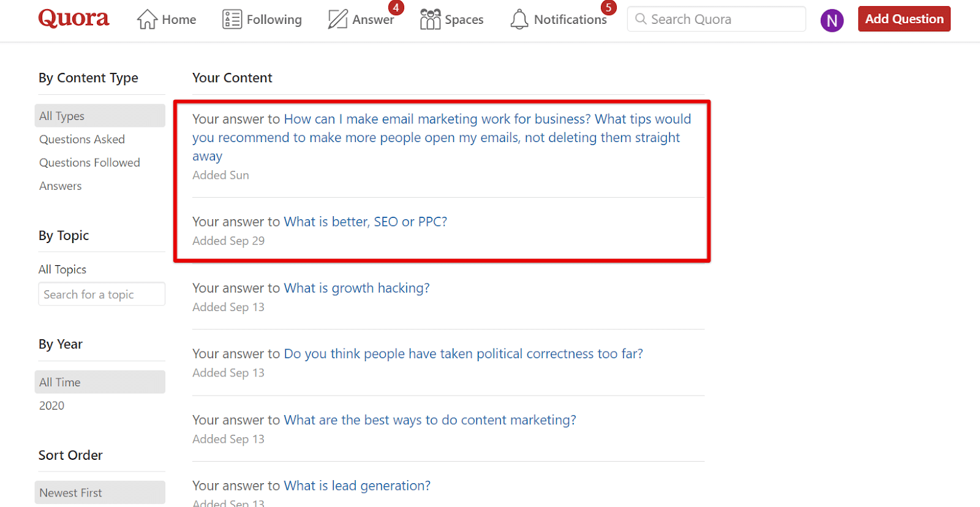Filter content by year 2020
980x507 pixels.
(x=51, y=405)
